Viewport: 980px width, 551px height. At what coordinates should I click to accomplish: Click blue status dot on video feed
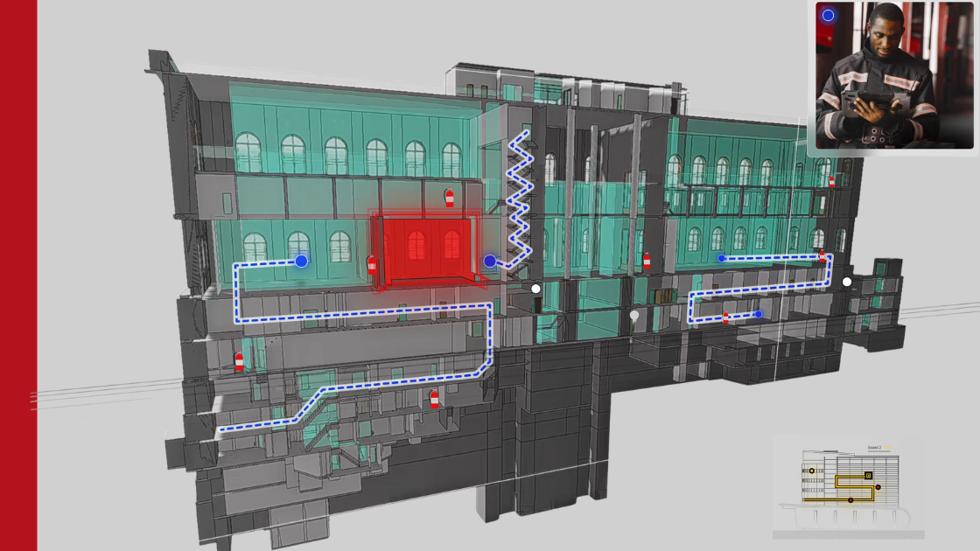pos(828,15)
